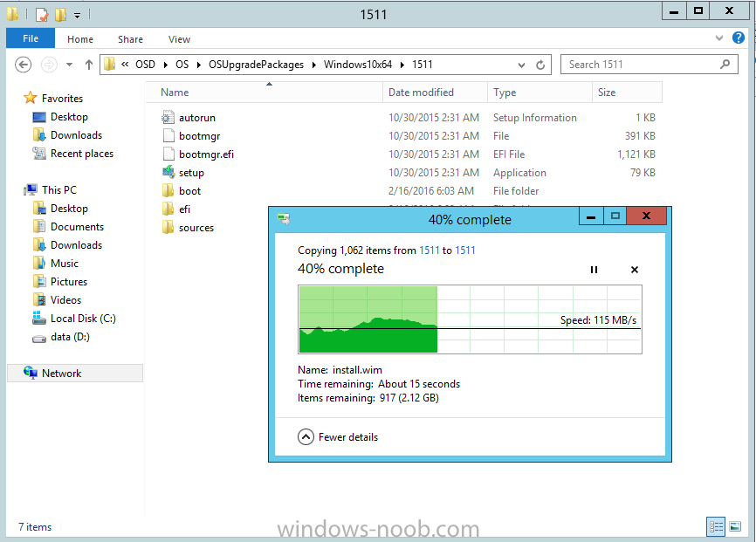Select the sources folder icon
The width and height of the screenshot is (756, 542).
(168, 227)
